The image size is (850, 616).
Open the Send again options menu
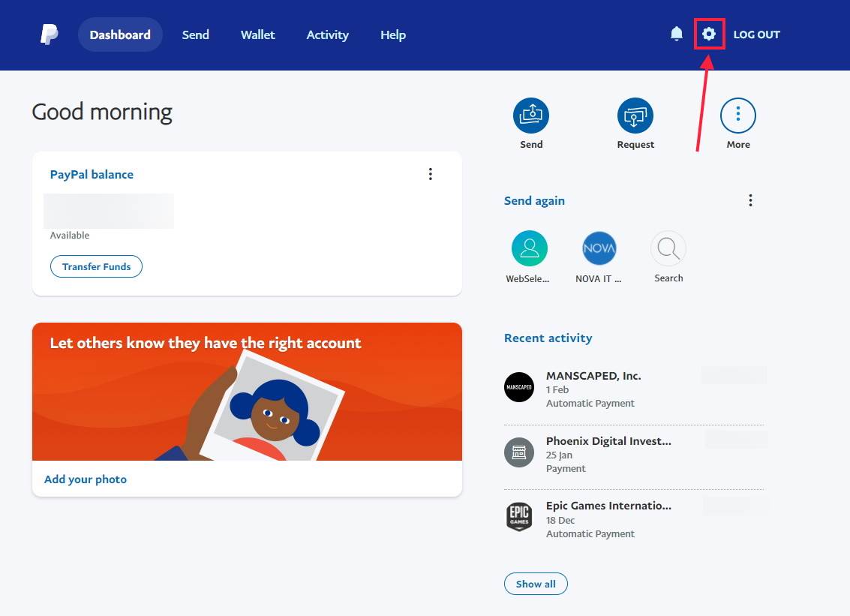[x=750, y=200]
